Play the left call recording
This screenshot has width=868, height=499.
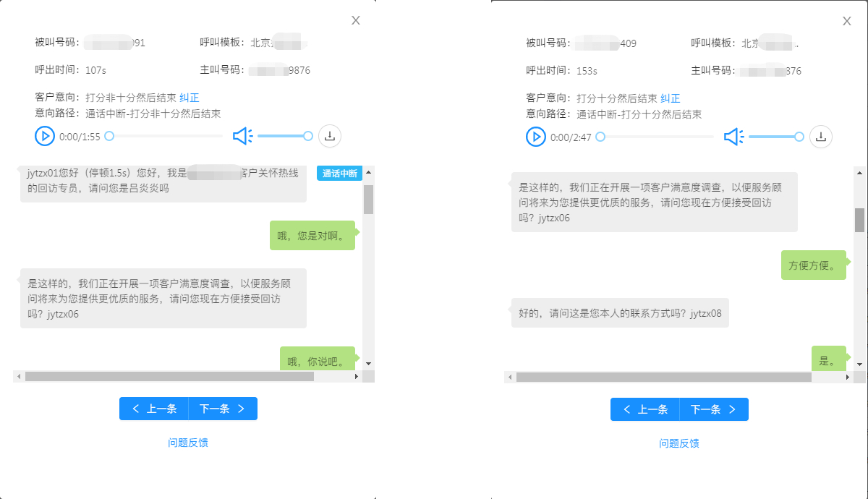pyautogui.click(x=45, y=136)
